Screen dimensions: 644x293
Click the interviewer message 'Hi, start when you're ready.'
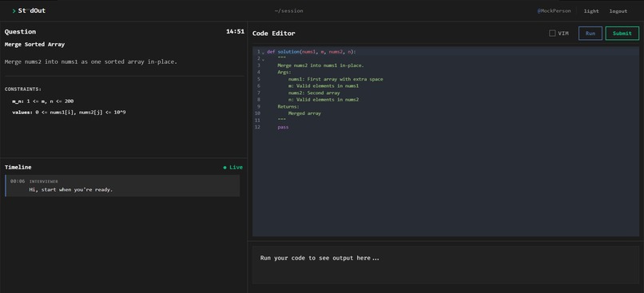[70, 189]
